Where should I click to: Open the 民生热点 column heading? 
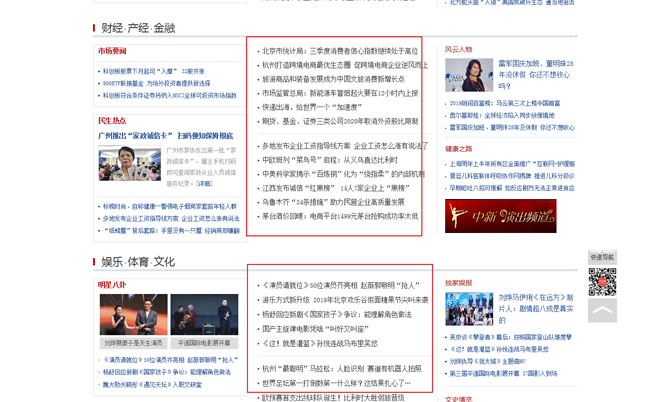(112, 121)
